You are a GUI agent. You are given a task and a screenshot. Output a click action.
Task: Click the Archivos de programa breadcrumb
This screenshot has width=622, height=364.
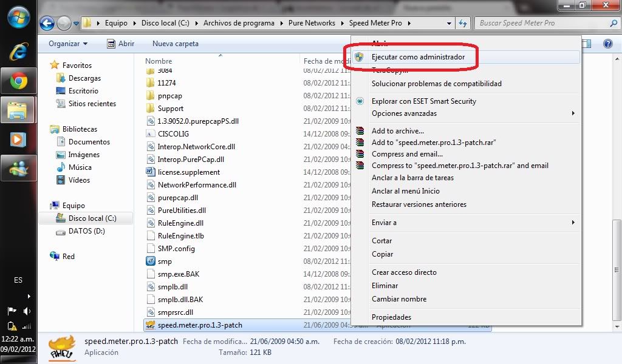tap(239, 24)
